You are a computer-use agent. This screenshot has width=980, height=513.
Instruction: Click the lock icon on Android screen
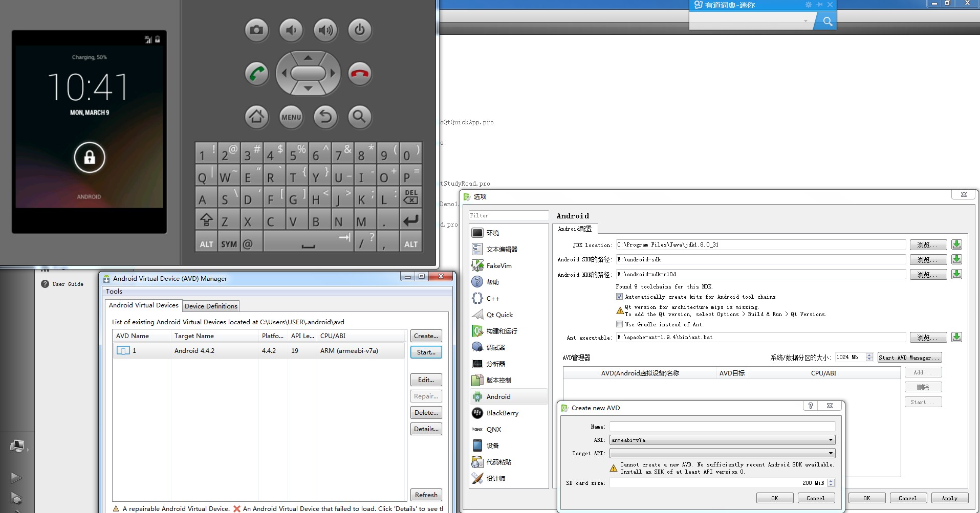tap(90, 157)
